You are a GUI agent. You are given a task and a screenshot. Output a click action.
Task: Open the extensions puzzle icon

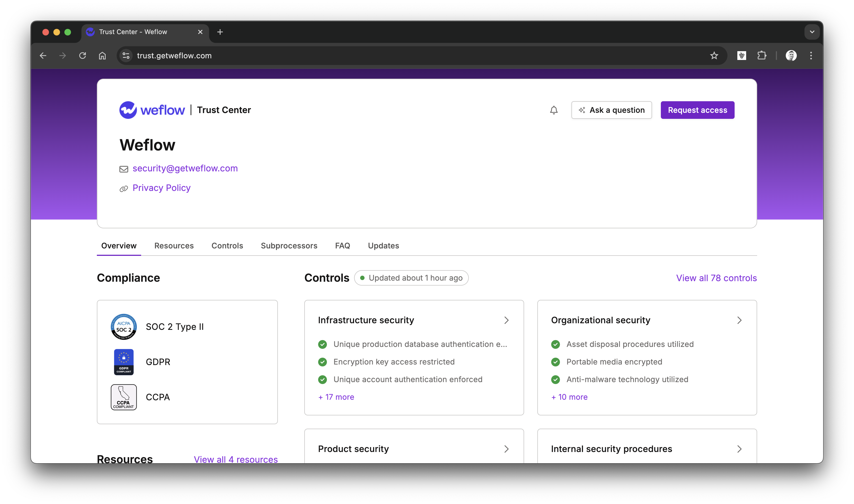point(762,55)
